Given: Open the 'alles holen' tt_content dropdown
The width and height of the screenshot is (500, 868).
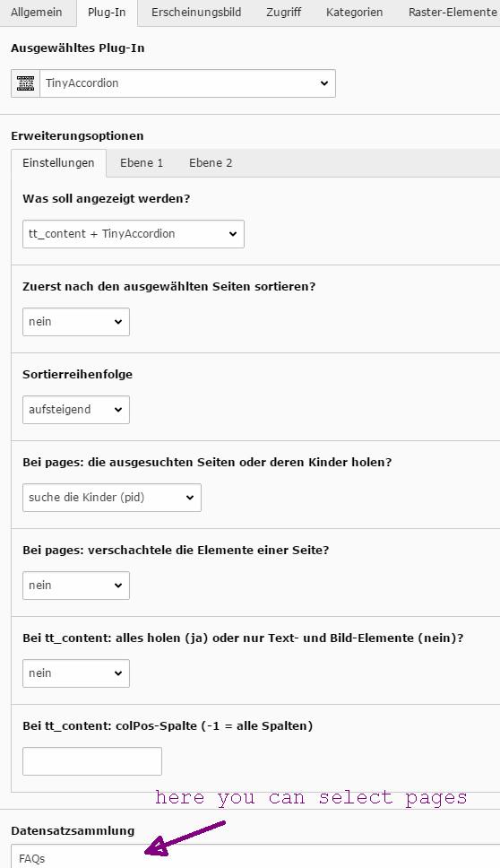Looking at the screenshot, I should click(76, 673).
